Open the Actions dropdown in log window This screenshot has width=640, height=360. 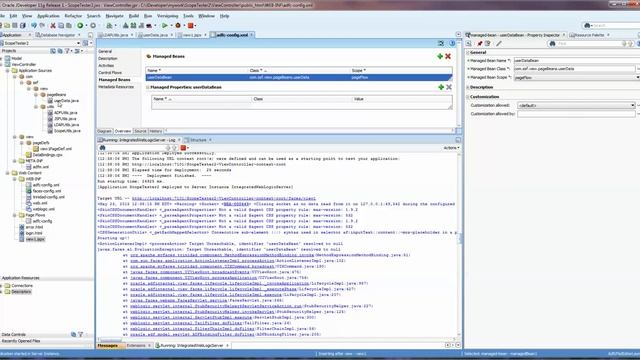pos(452,148)
